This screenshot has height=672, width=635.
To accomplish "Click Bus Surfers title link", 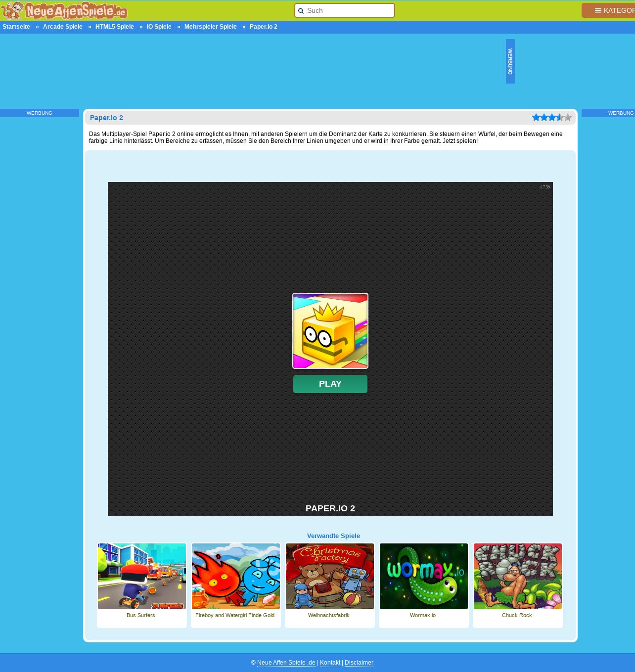I will point(141,615).
